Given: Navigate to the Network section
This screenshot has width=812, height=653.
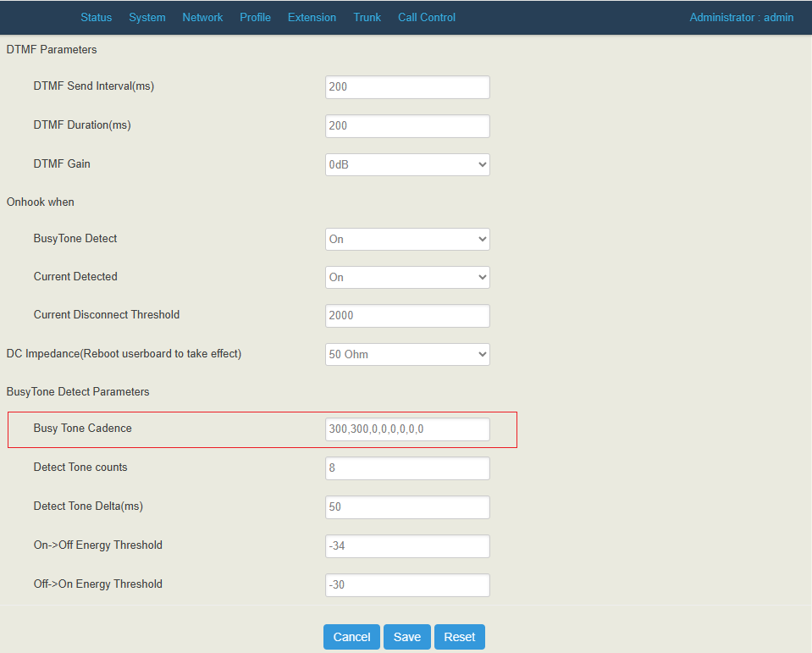Looking at the screenshot, I should tap(202, 17).
